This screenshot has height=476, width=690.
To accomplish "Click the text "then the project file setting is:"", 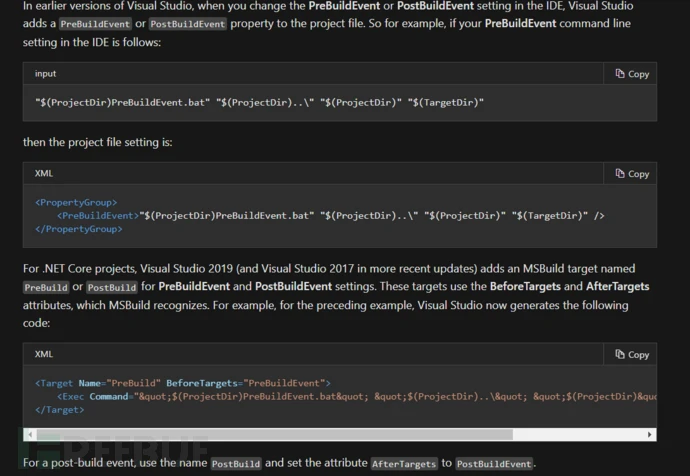I will point(98,142).
